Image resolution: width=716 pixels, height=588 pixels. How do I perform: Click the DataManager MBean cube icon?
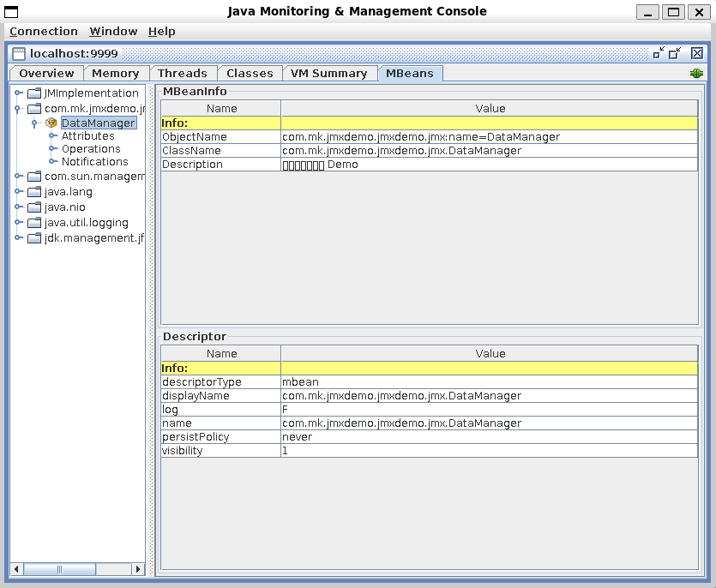51,123
